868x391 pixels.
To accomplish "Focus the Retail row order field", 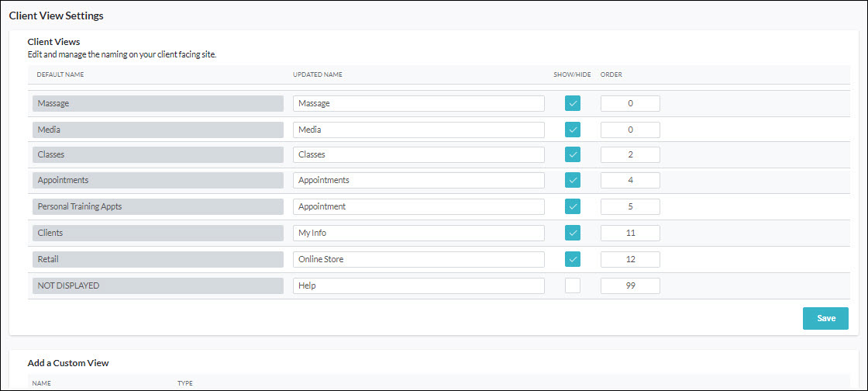I will click(x=630, y=259).
